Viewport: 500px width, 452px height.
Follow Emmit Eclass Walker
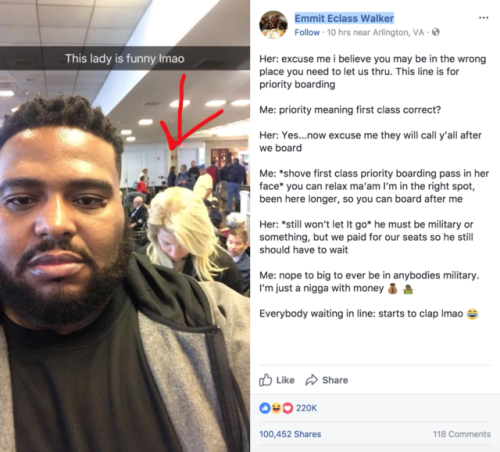pyautogui.click(x=307, y=32)
